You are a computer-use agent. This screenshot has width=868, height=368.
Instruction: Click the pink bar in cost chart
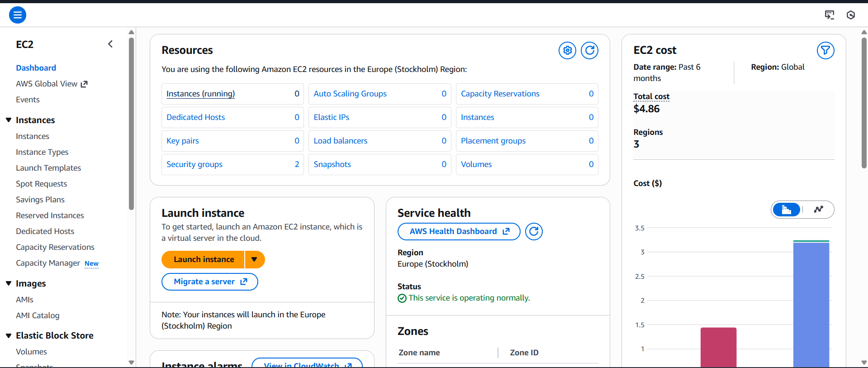(x=718, y=347)
